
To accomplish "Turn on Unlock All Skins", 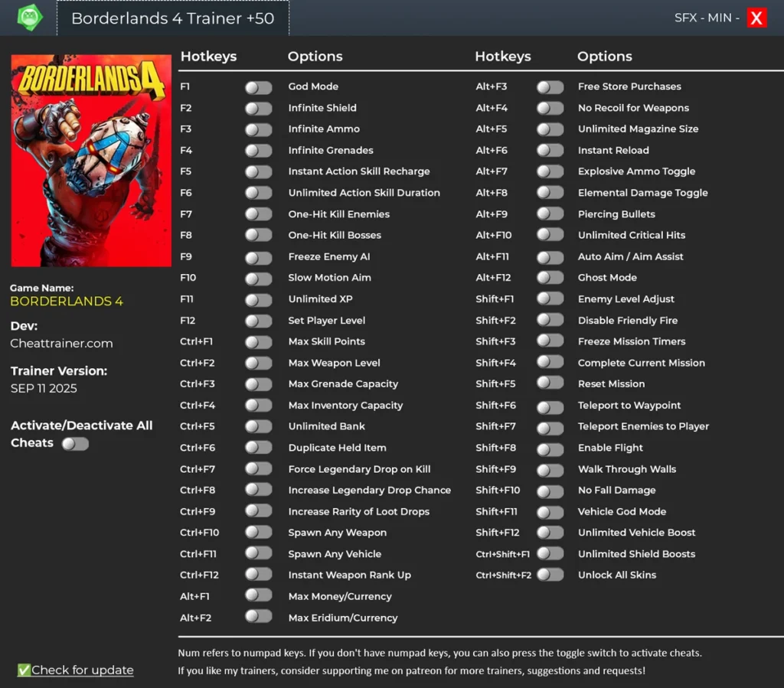I will (x=550, y=576).
